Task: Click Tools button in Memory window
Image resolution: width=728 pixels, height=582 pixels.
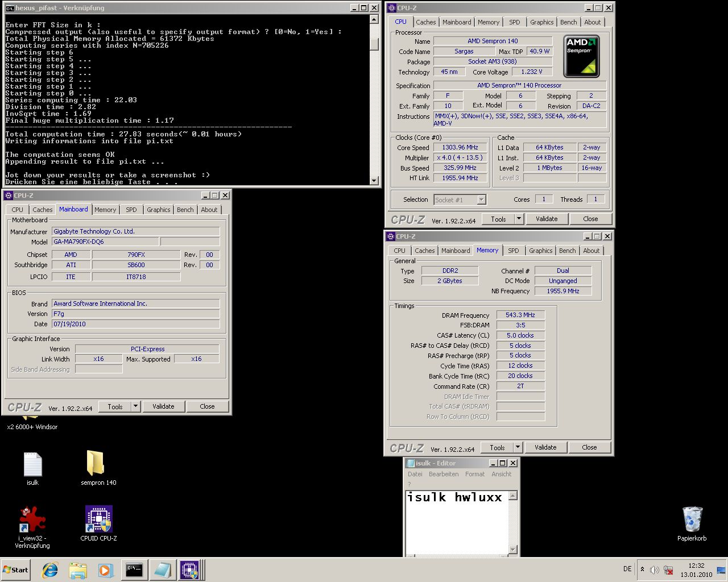Action: click(497, 447)
